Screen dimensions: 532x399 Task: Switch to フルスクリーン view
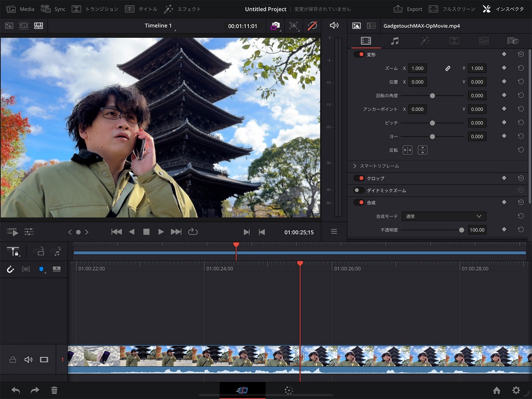point(452,9)
